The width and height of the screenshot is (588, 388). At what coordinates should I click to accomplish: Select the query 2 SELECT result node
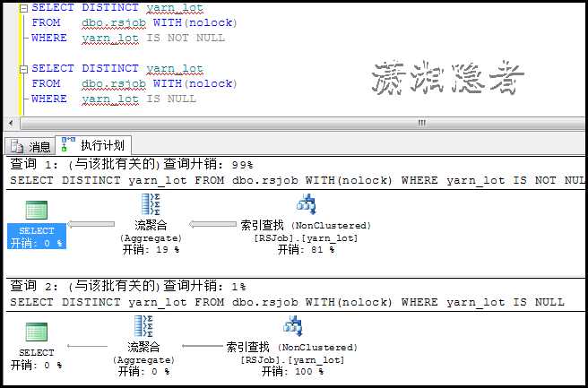[37, 347]
